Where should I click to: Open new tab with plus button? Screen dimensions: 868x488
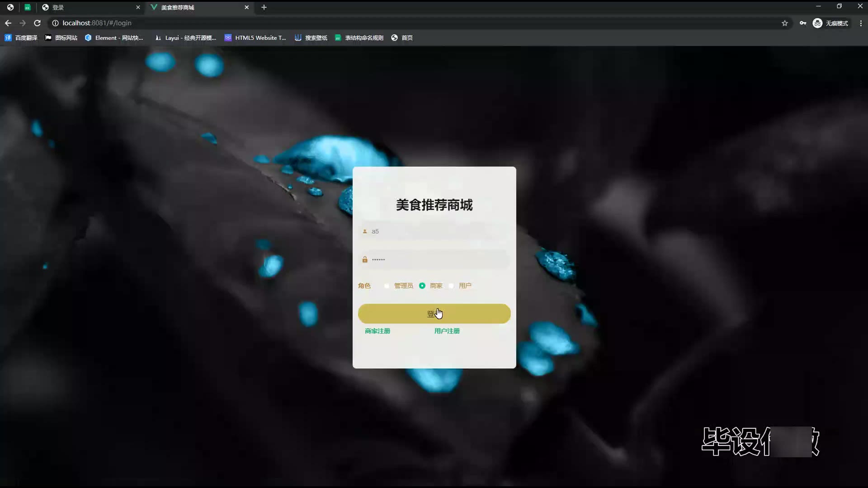click(264, 7)
